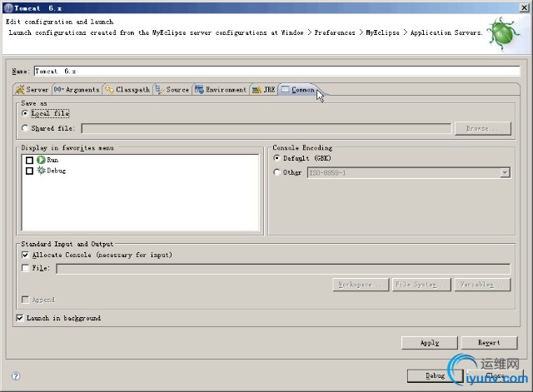Click the Revert button

tap(489, 343)
